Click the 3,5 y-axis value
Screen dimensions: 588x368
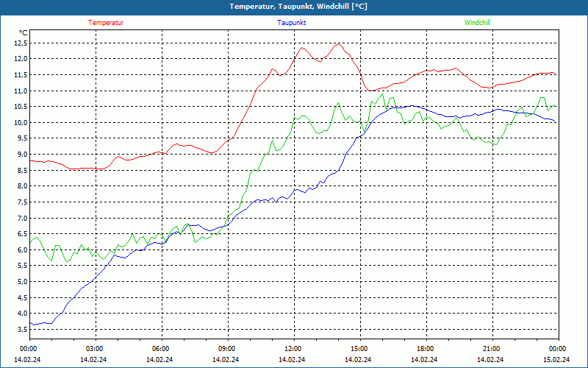23,329
